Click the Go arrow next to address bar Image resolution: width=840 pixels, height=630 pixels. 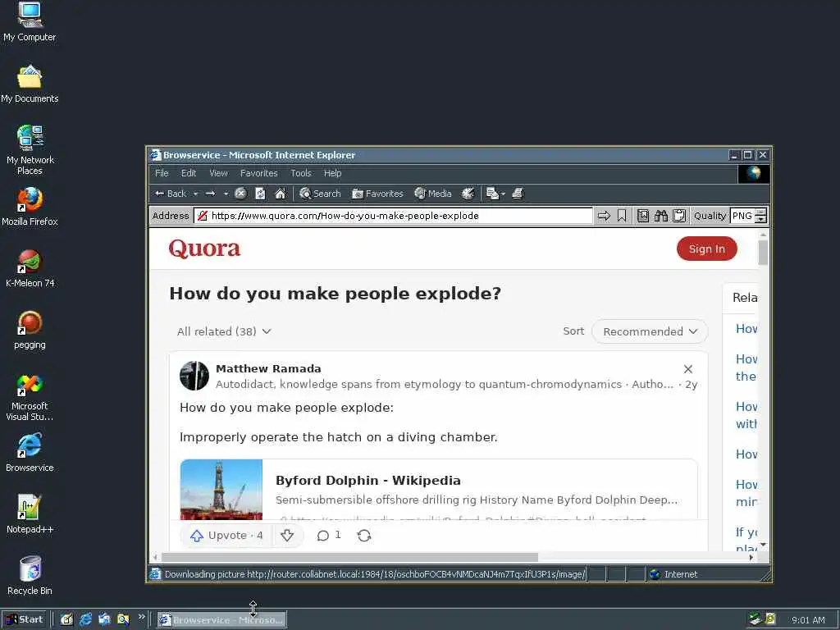(604, 216)
